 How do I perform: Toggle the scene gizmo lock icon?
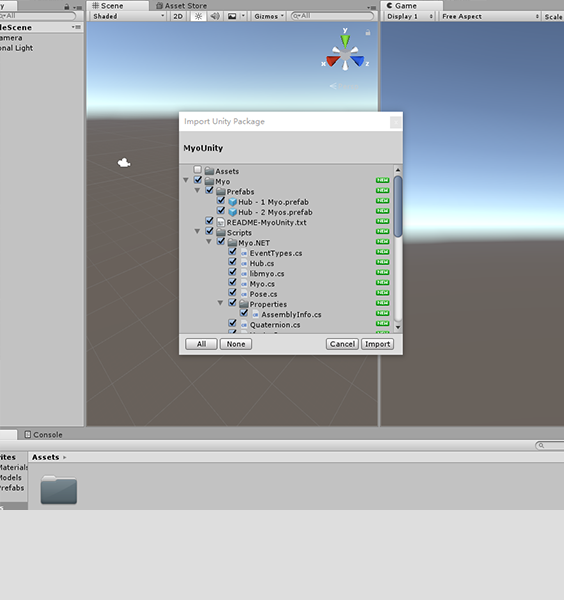coord(368,33)
